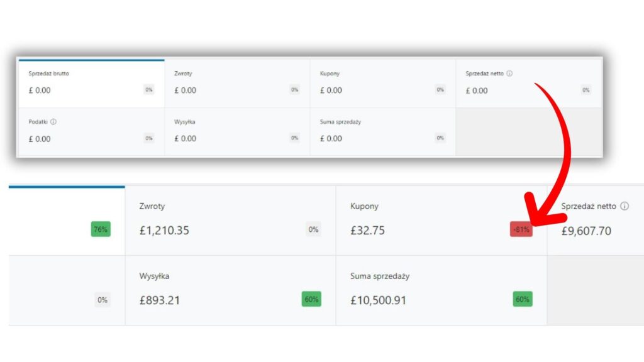Click the Zwroty £1,210.35 amount
The width and height of the screenshot is (644, 362).
click(164, 231)
